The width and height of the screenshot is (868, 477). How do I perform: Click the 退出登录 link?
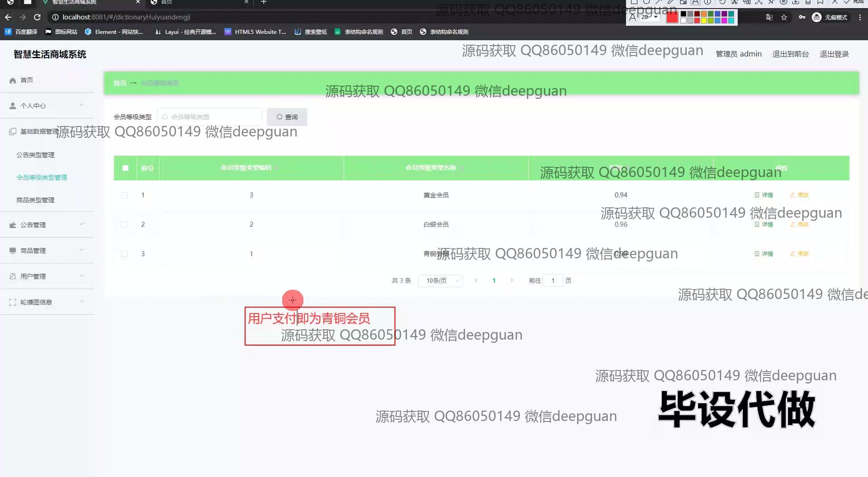(834, 54)
